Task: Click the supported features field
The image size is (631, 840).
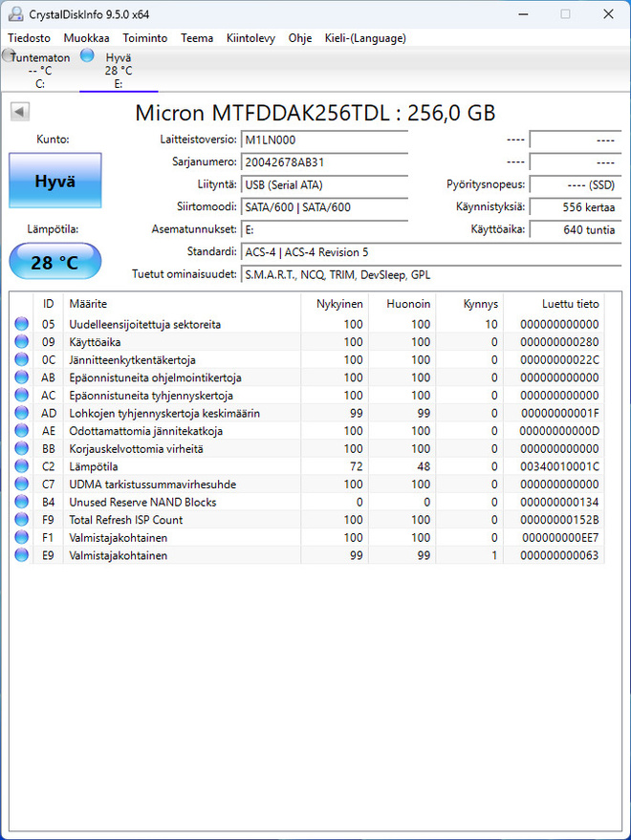Action: pos(431,275)
